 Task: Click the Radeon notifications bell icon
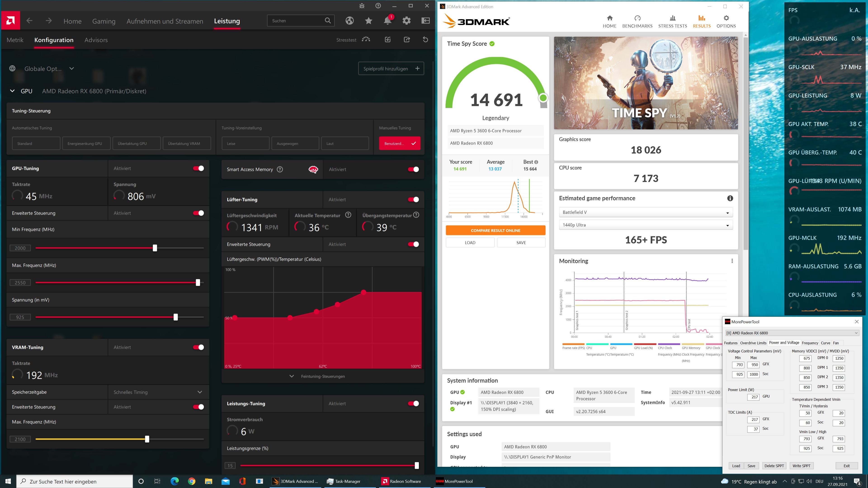(x=387, y=21)
